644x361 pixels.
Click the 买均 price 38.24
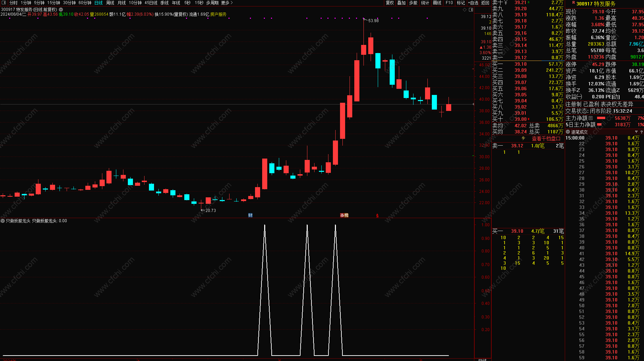[520, 132]
